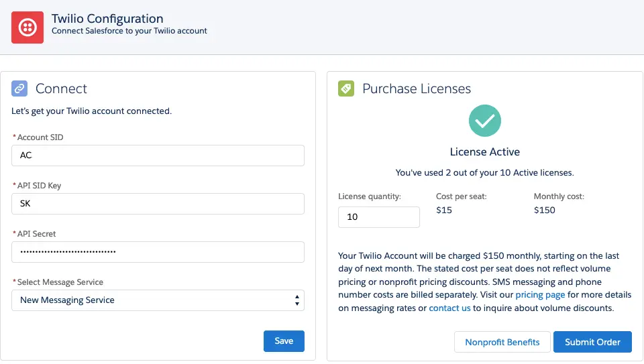Focus the Account SID input field
The width and height of the screenshot is (644, 364).
[x=158, y=156]
